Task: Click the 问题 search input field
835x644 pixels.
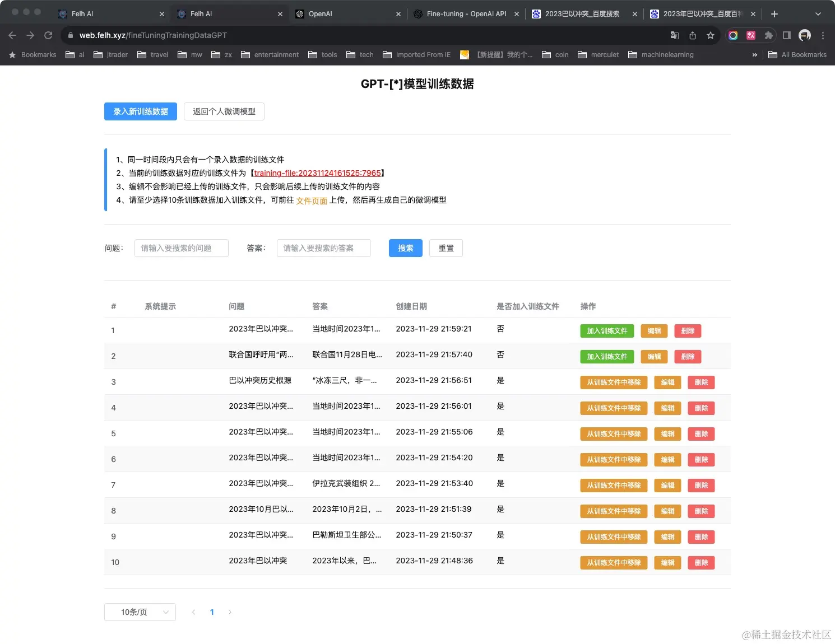Action: tap(181, 248)
